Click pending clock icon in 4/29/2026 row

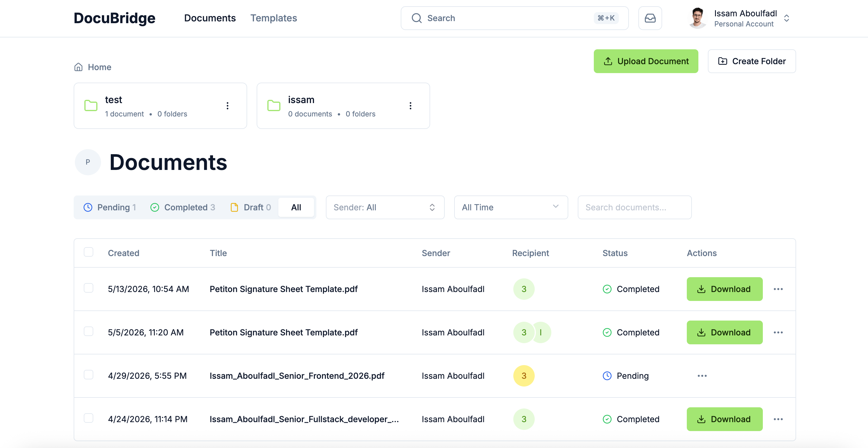click(607, 376)
